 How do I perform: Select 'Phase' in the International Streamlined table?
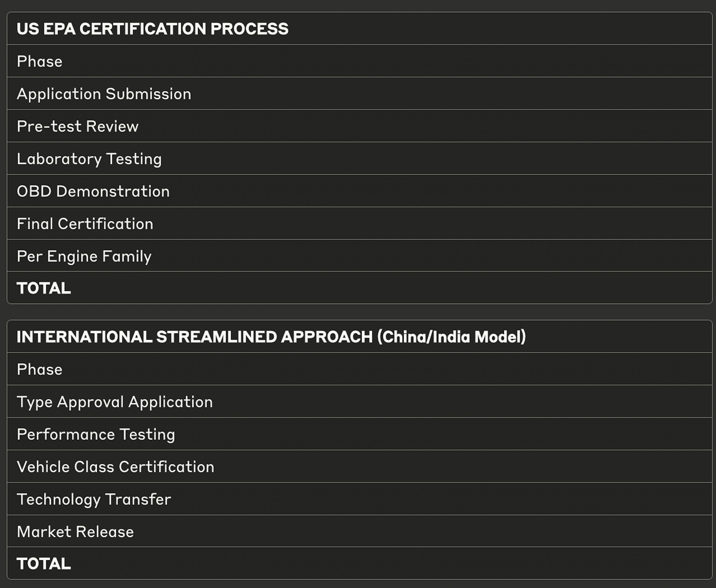[359, 369]
